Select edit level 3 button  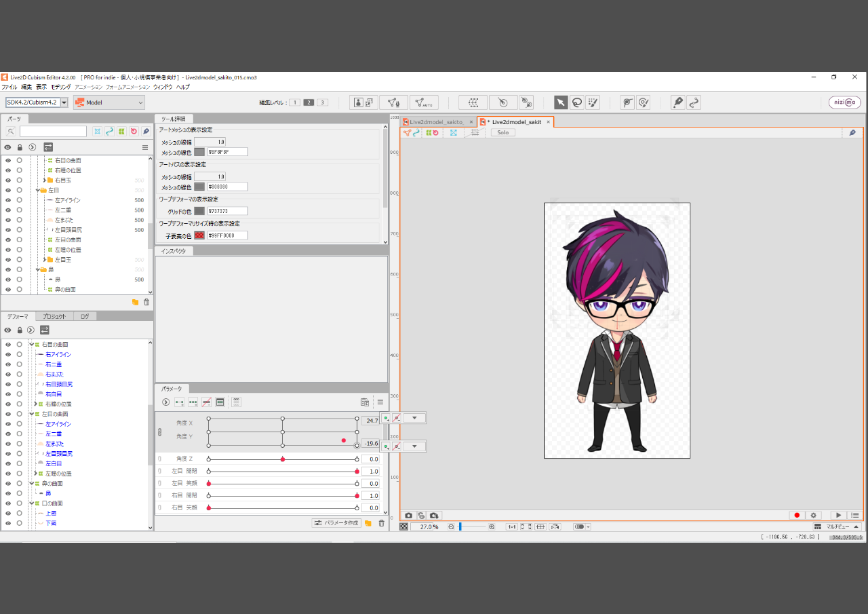tap(322, 102)
